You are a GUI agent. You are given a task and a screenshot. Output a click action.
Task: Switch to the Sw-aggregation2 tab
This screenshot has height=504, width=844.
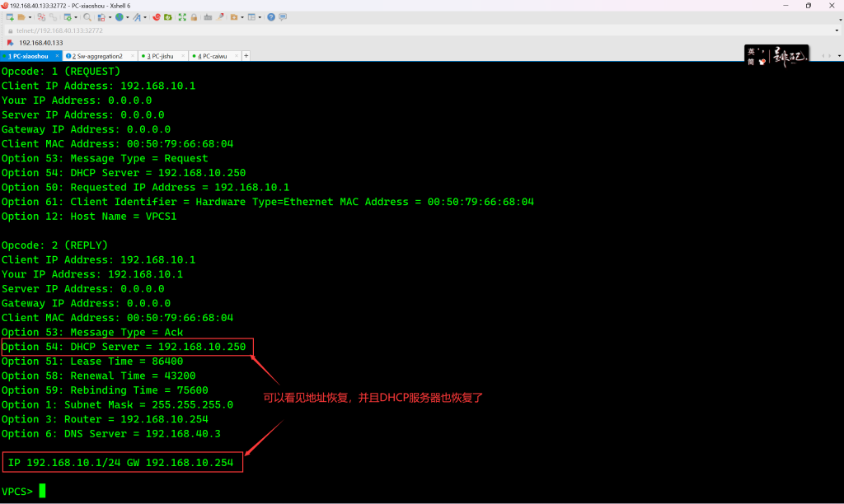pos(96,56)
